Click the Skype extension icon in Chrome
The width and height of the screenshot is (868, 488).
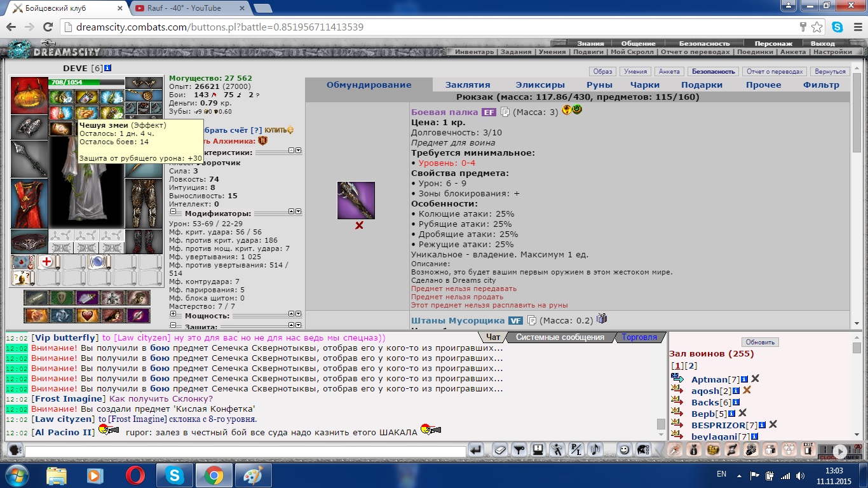click(837, 27)
